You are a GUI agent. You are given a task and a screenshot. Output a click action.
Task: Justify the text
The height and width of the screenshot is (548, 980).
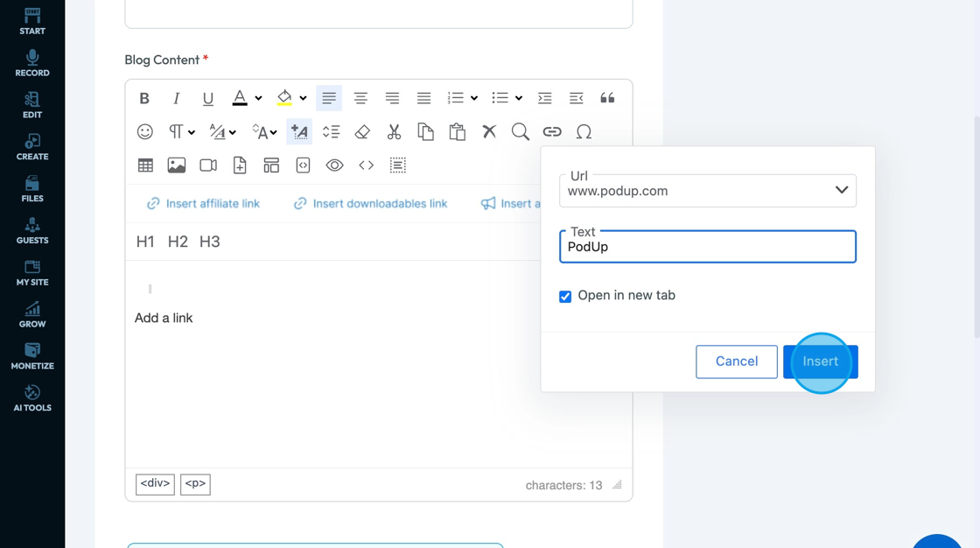coord(423,98)
